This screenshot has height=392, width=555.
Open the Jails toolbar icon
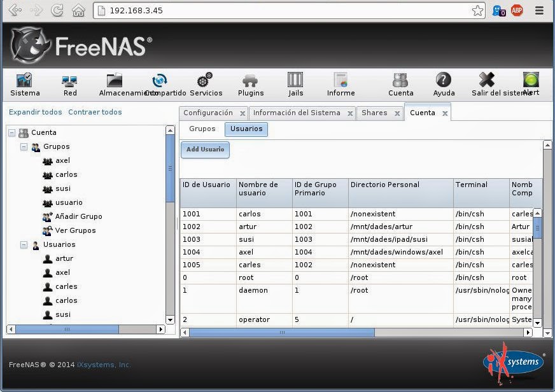click(x=295, y=83)
